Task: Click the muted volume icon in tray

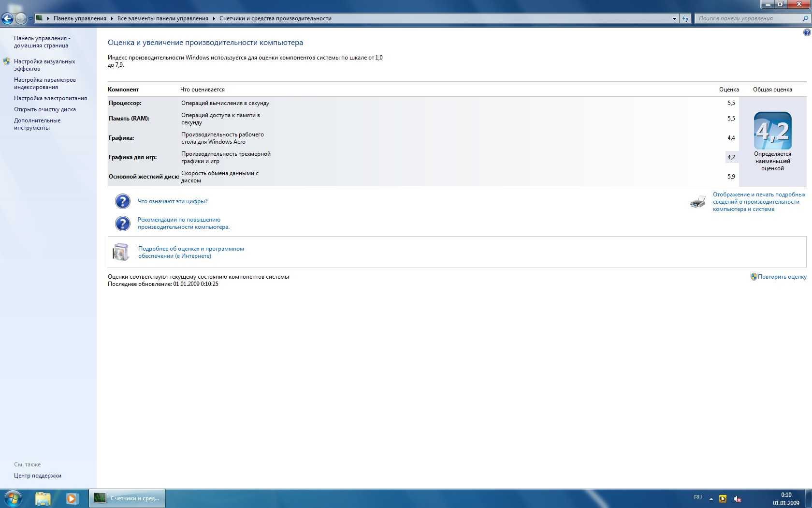Action: [x=737, y=499]
